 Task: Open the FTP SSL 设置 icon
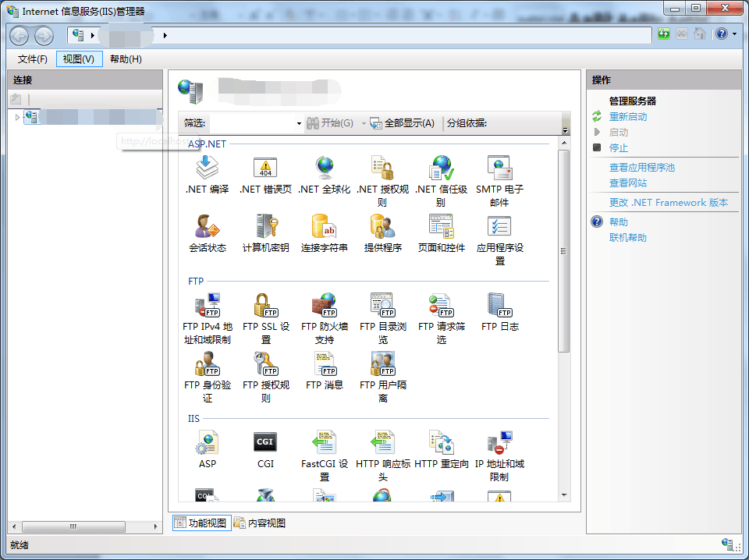click(265, 305)
